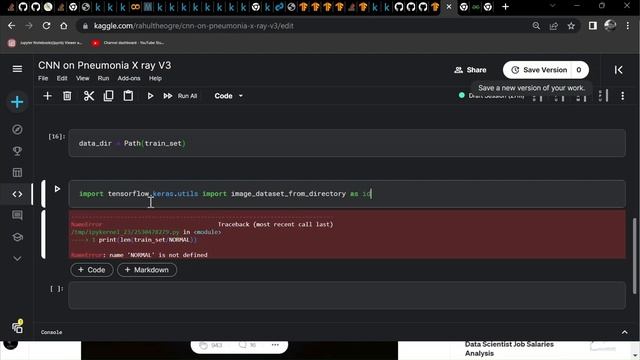Click the notebook vertical scrollbar
Screen dimensions: 640x360
pos(635,256)
